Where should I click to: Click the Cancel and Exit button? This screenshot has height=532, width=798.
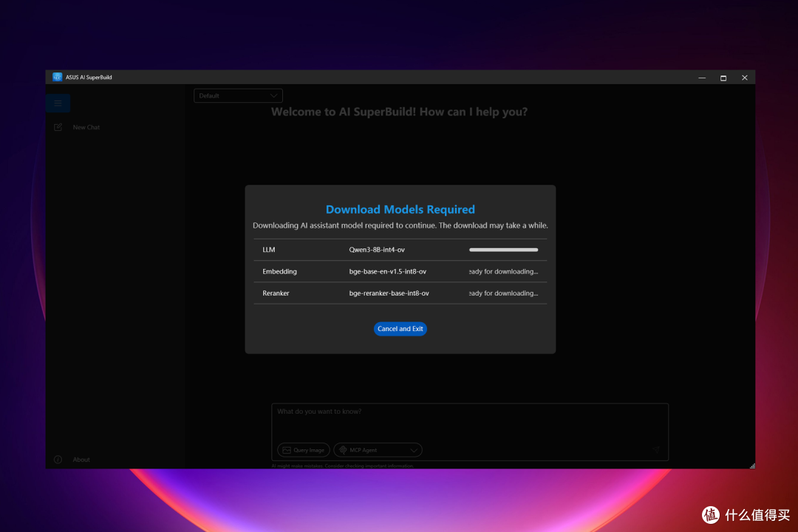[400, 329]
